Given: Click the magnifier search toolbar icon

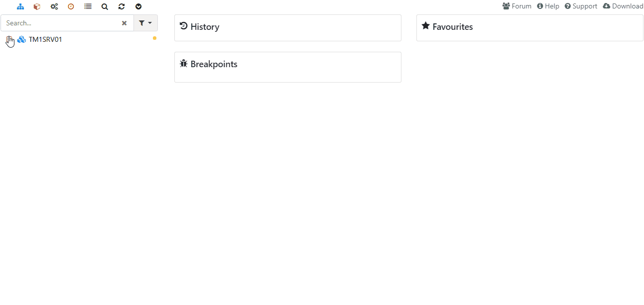Looking at the screenshot, I should (105, 6).
